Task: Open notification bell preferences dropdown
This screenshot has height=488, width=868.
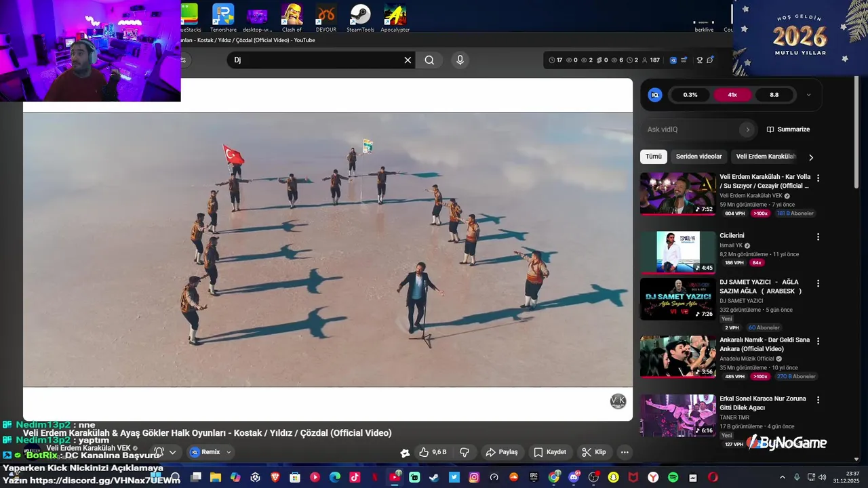Action: (x=165, y=452)
